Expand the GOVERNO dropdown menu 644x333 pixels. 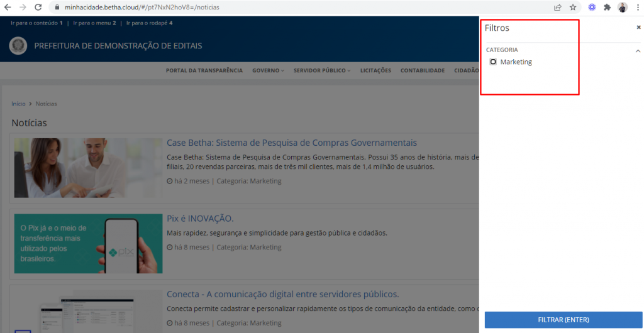pyautogui.click(x=268, y=70)
